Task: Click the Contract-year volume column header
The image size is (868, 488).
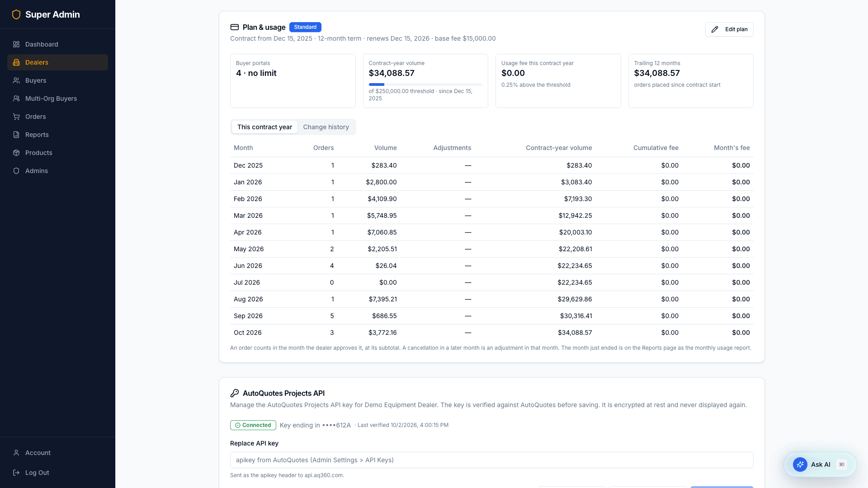Action: pos(559,148)
